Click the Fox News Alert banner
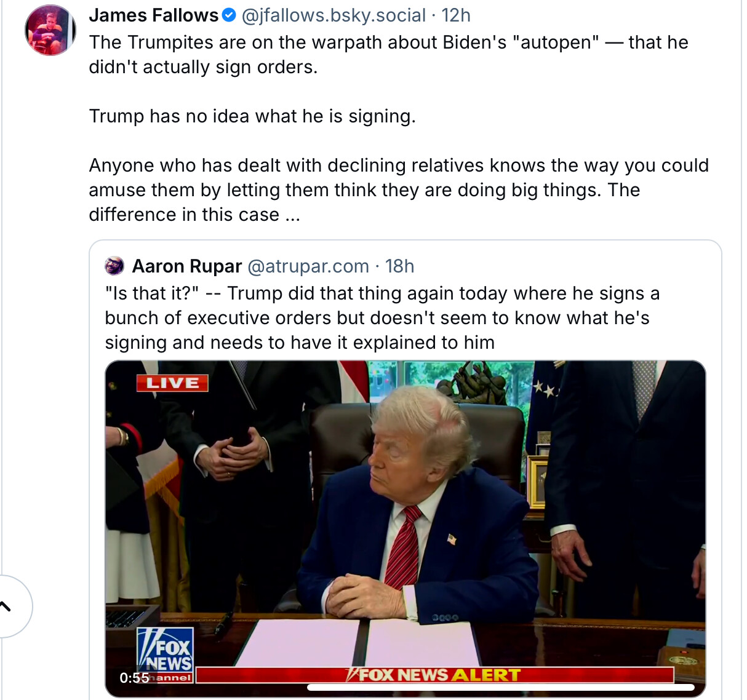The width and height of the screenshot is (747, 700). (434, 675)
